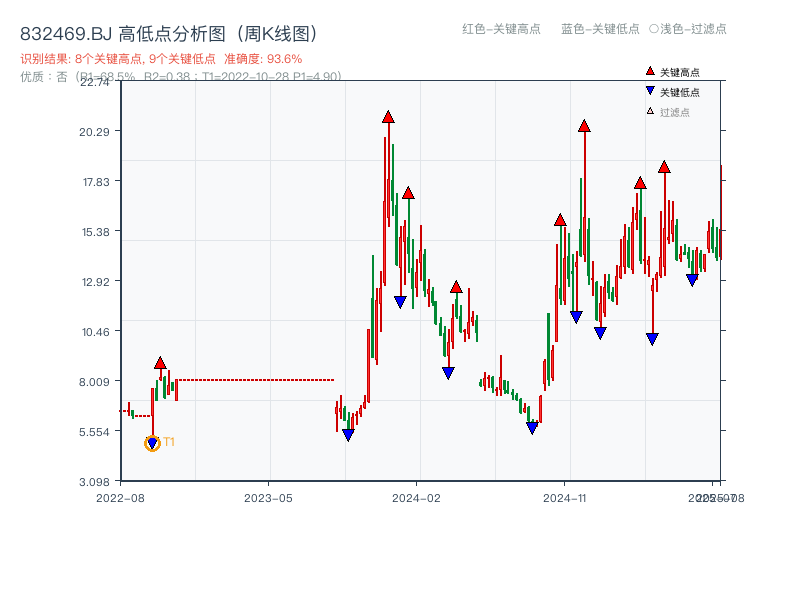Click the 15.38 price axis label
This screenshot has height=600, width=800.
[x=96, y=232]
